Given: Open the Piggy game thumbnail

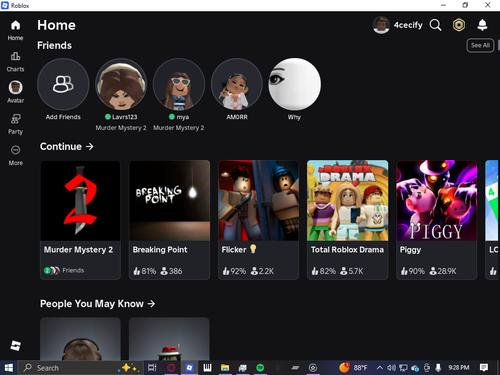Looking at the screenshot, I should point(437,201).
